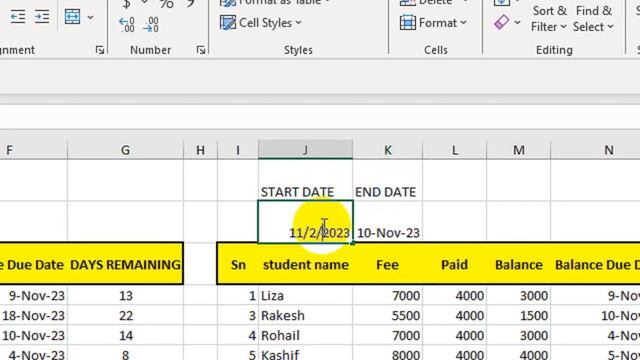Click the Liza name cell
Image resolution: width=640 pixels, height=360 pixels.
tap(305, 295)
